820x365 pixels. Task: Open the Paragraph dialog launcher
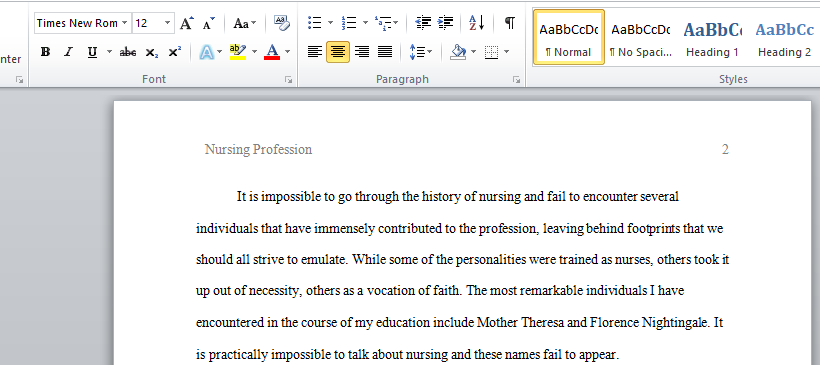tap(517, 79)
